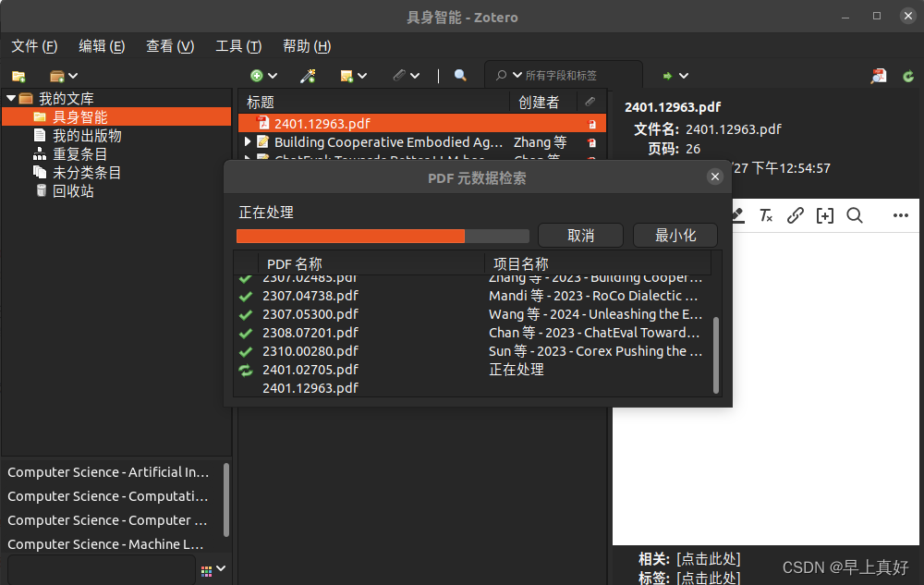The height and width of the screenshot is (585, 924).
Task: Open the 文件 (F) menu
Action: 34,46
